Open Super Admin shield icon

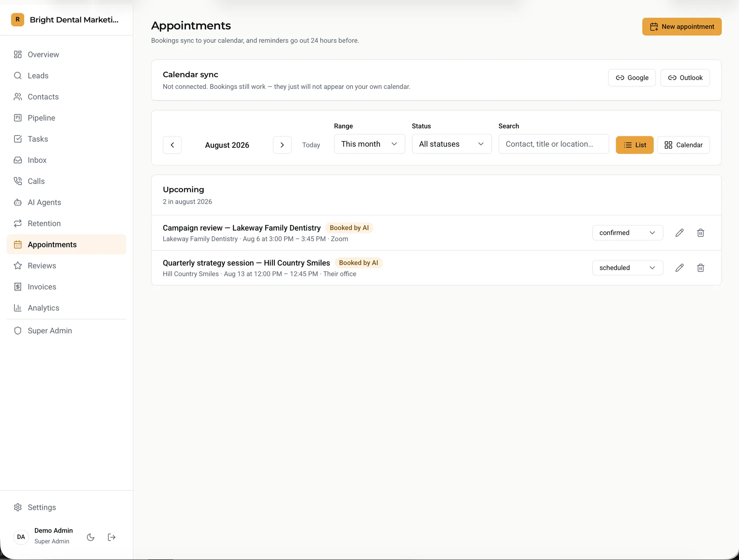point(18,331)
